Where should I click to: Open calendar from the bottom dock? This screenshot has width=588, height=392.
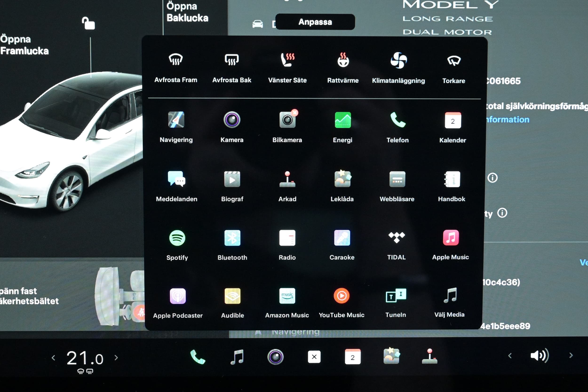coord(353,357)
